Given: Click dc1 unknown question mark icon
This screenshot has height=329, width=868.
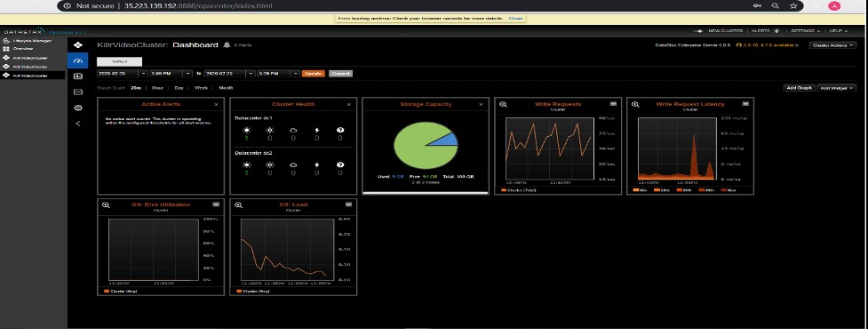Looking at the screenshot, I should [x=340, y=130].
